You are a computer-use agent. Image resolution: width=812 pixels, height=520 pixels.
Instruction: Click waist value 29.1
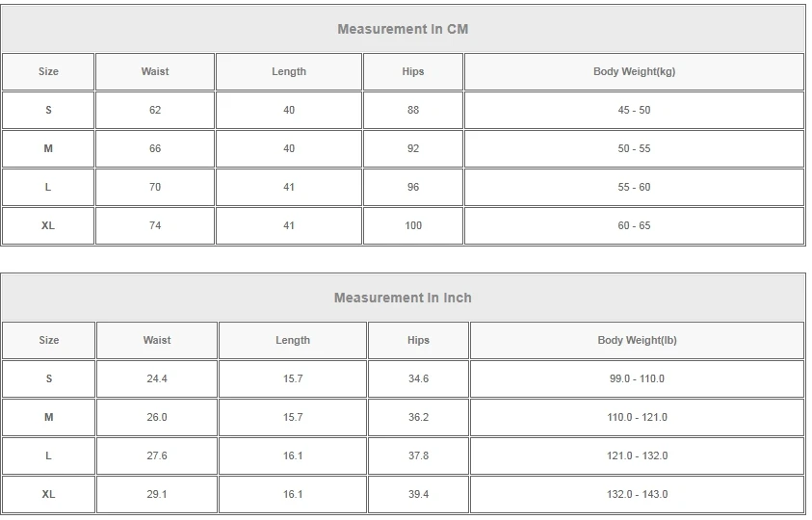tap(157, 495)
